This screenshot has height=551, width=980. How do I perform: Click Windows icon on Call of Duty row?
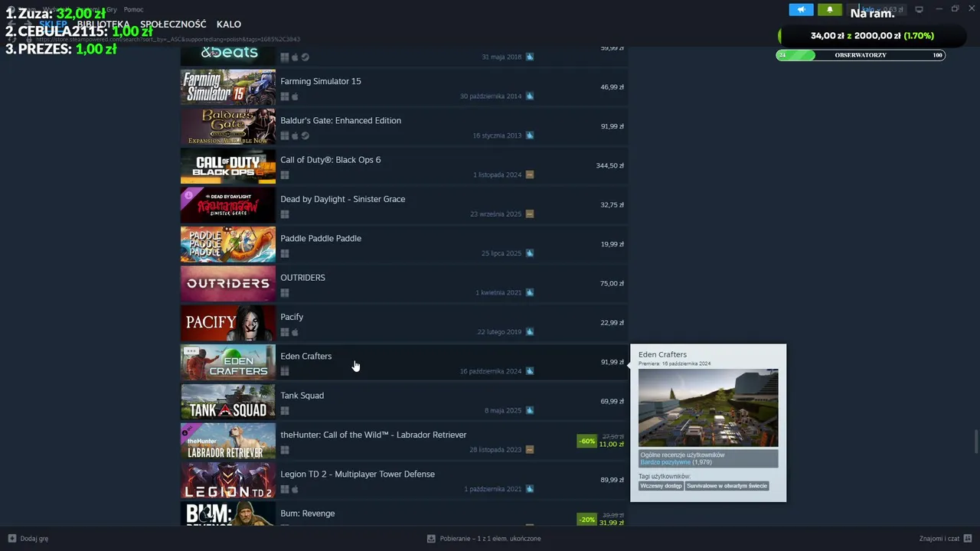285,175
